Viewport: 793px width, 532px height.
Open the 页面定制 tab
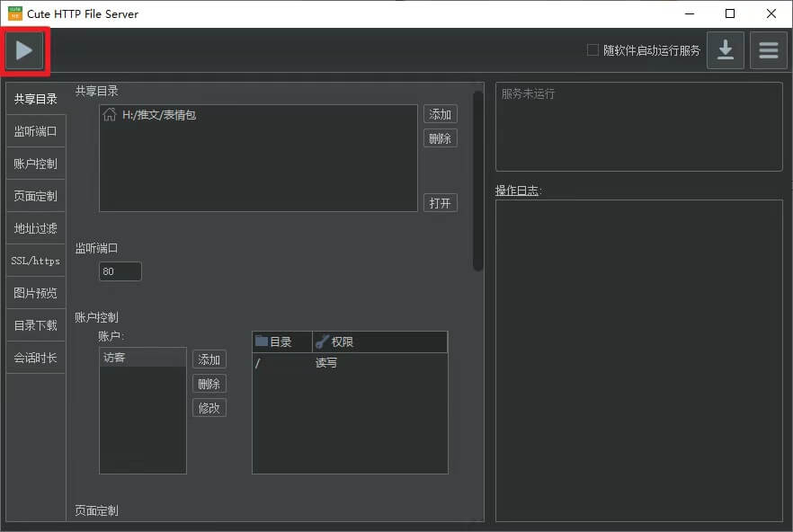pyautogui.click(x=35, y=195)
